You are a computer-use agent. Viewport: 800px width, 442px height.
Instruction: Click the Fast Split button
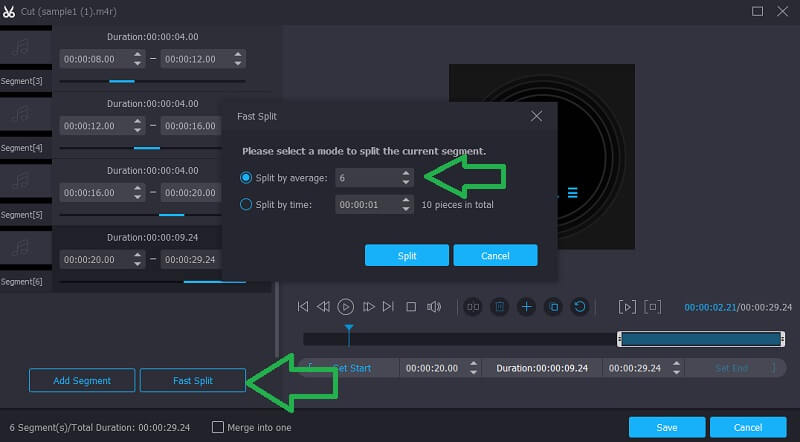coord(192,380)
